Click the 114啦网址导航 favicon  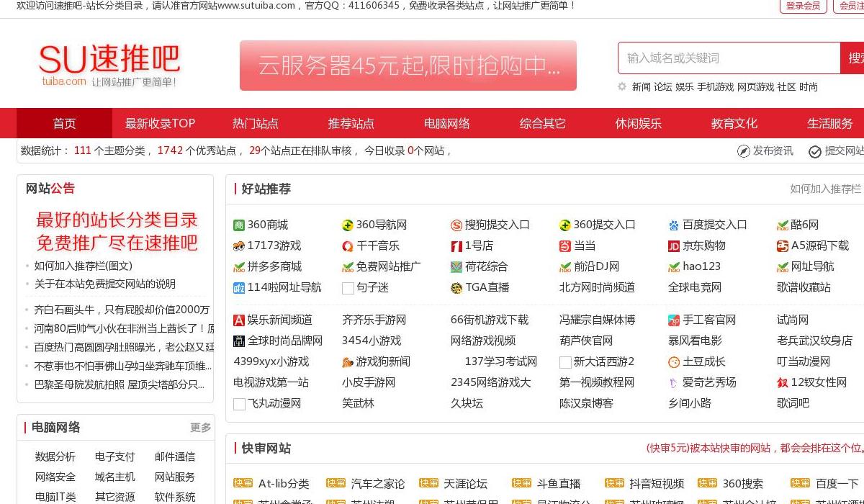click(x=239, y=288)
